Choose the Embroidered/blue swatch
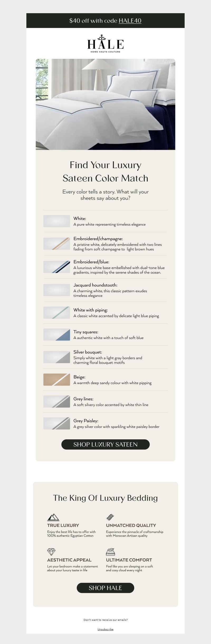 [57, 267]
